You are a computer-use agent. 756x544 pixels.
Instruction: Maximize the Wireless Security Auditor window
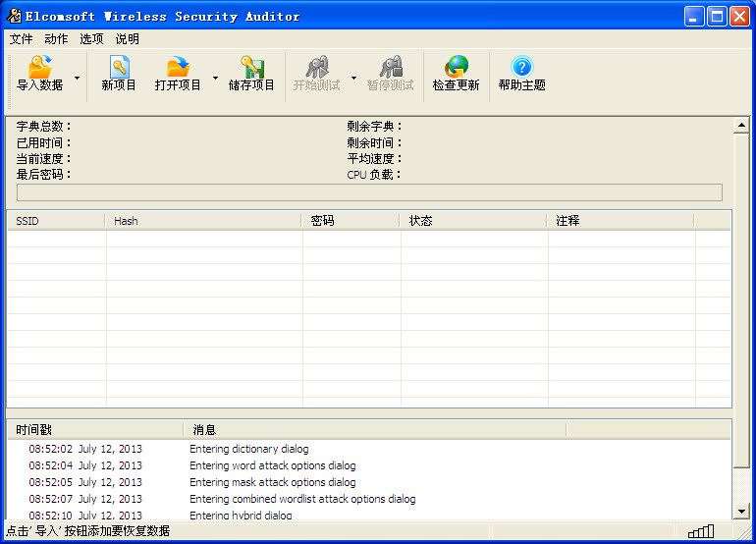point(717,17)
